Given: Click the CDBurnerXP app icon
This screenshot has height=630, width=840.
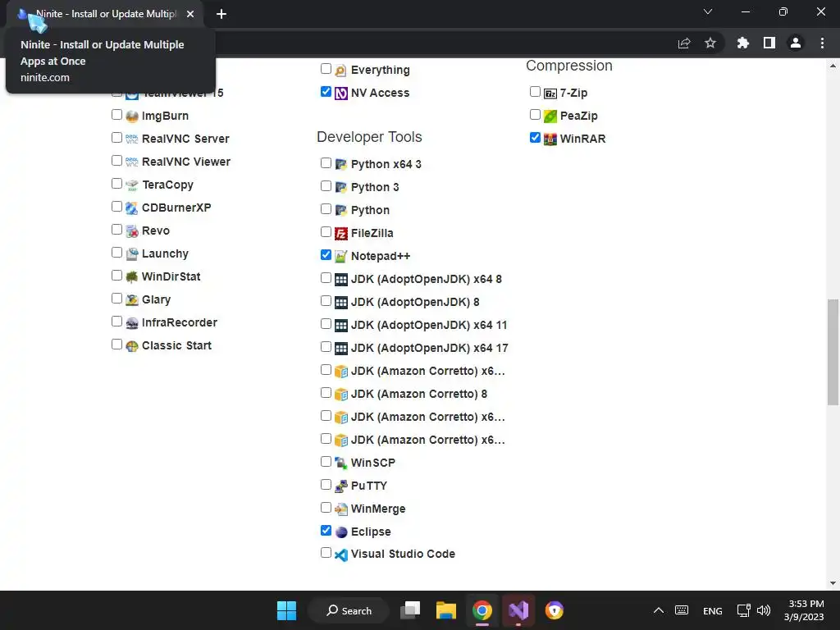Looking at the screenshot, I should tap(132, 208).
